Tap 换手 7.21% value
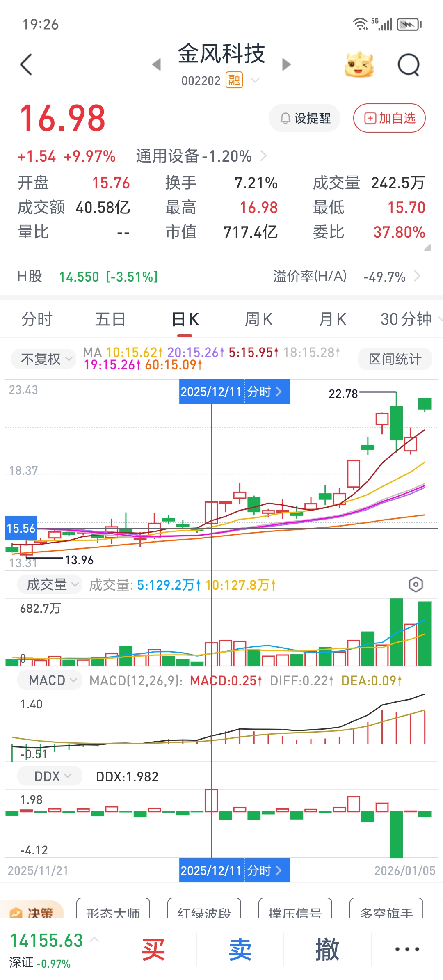 point(256,183)
